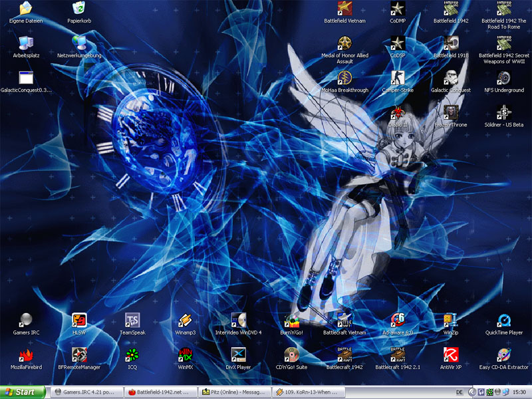
Task: Click the TeamSpeak desktop icon
Action: pyautogui.click(x=132, y=321)
